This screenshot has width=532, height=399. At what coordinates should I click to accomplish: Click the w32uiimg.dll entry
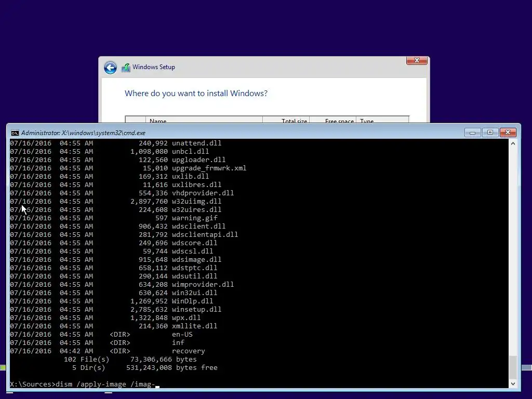click(196, 201)
